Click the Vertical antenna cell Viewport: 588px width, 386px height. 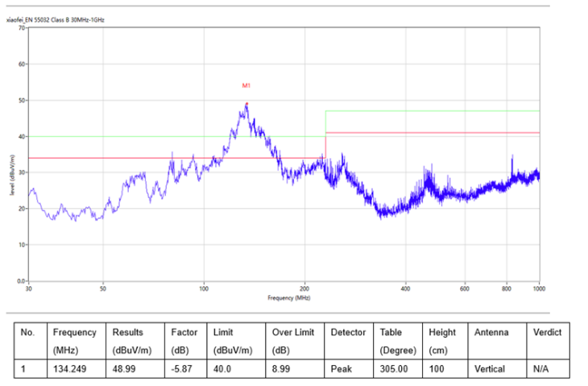point(490,369)
